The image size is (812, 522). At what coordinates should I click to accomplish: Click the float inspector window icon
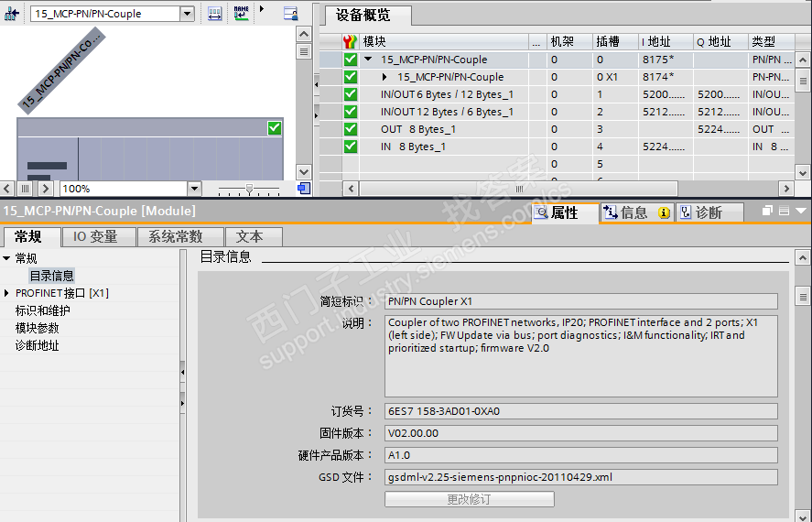click(x=767, y=211)
